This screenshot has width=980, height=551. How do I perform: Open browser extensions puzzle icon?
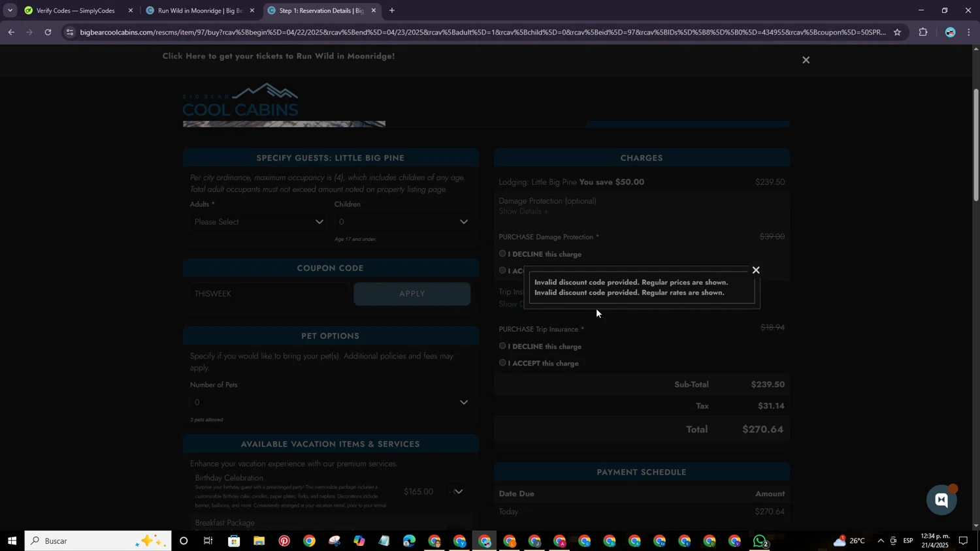(923, 32)
